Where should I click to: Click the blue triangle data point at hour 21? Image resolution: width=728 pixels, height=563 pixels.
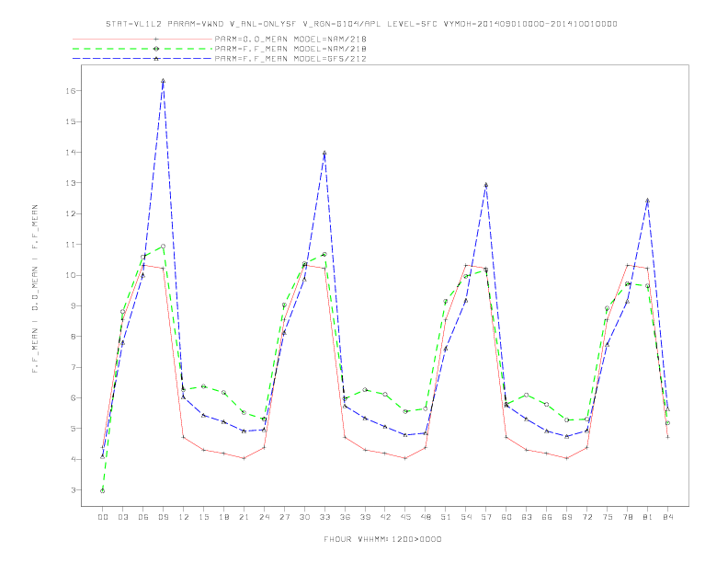(x=244, y=431)
